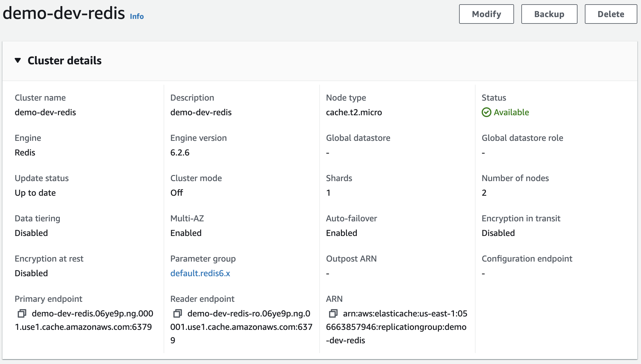The image size is (641, 364).
Task: Click the Global datastore role label
Action: click(522, 138)
